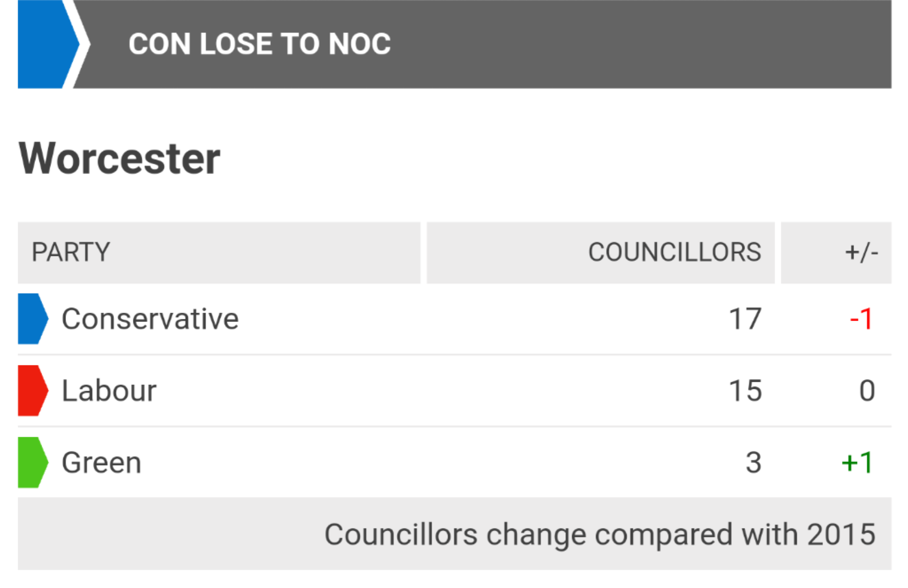This screenshot has height=588, width=908.
Task: Select the Green party name
Action: click(102, 463)
